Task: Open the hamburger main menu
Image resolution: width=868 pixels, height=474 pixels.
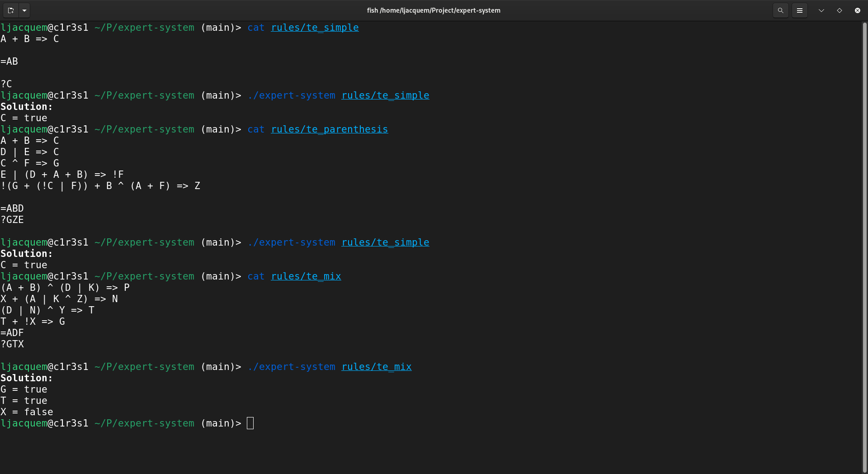Action: point(799,10)
